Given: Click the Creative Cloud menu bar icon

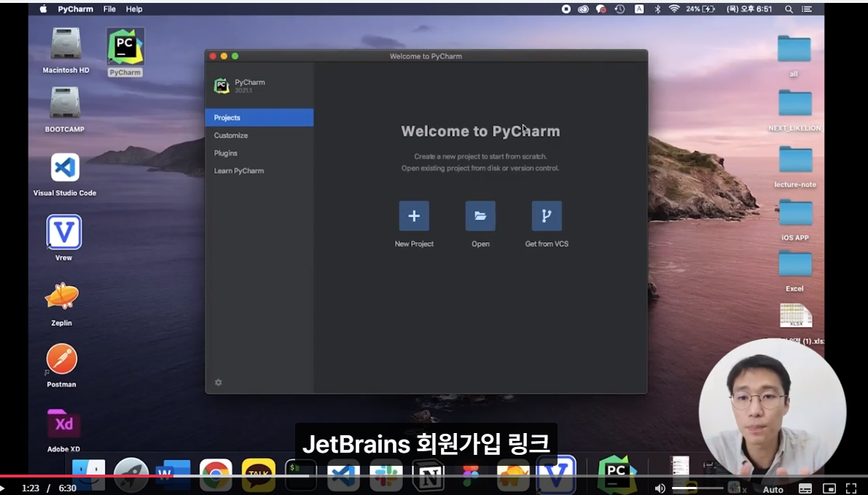Looking at the screenshot, I should click(x=583, y=9).
